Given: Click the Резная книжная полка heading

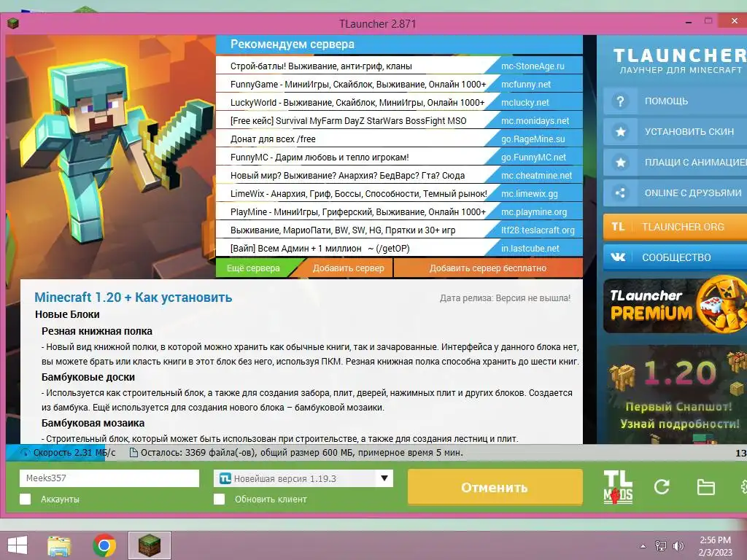Looking at the screenshot, I should coord(97,331).
